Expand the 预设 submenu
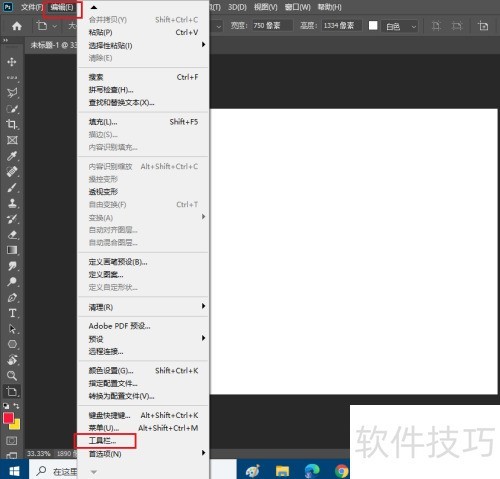500x479 pixels. tap(143, 339)
